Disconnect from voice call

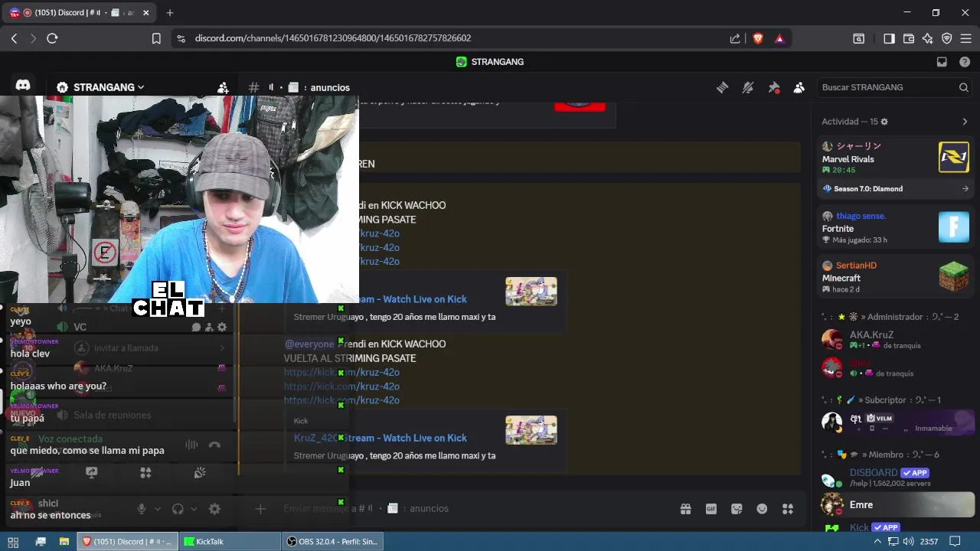(214, 445)
